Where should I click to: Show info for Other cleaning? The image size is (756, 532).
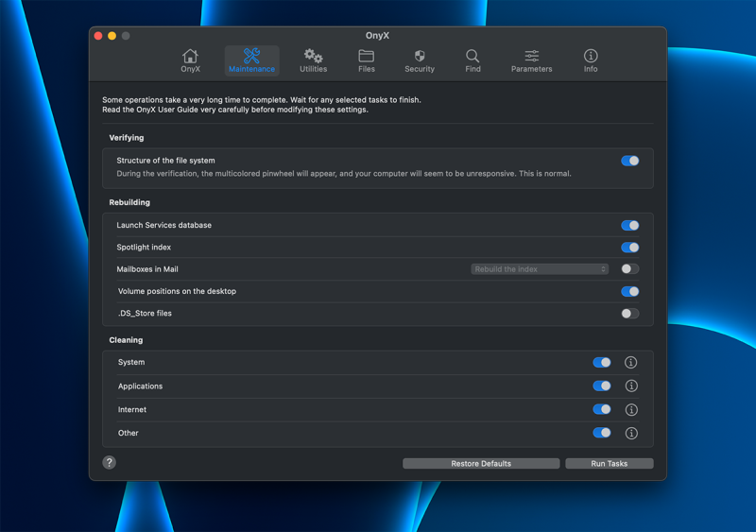click(631, 434)
